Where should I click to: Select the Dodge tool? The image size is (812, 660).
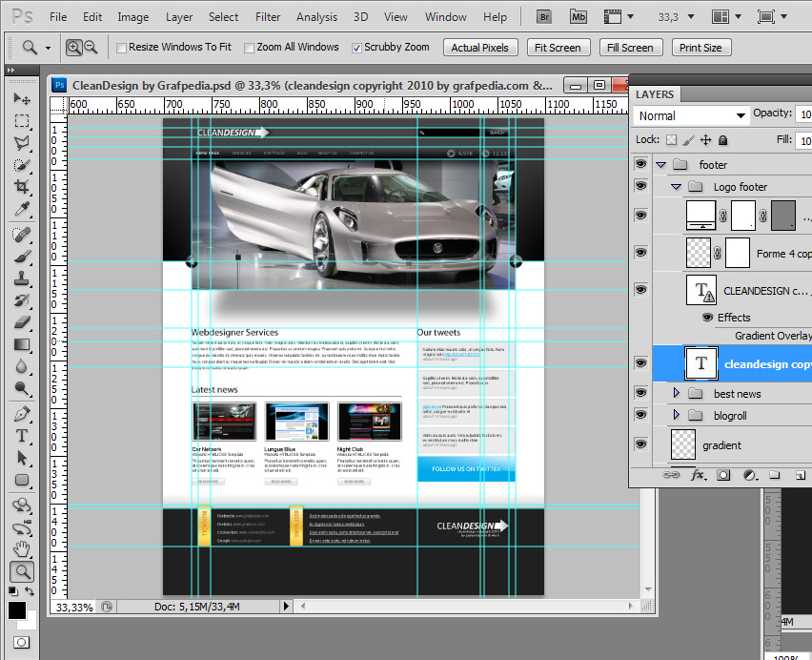pyautogui.click(x=22, y=388)
